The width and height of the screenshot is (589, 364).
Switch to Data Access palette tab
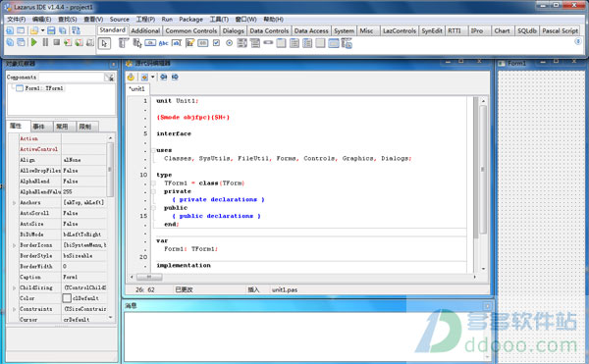(x=311, y=30)
